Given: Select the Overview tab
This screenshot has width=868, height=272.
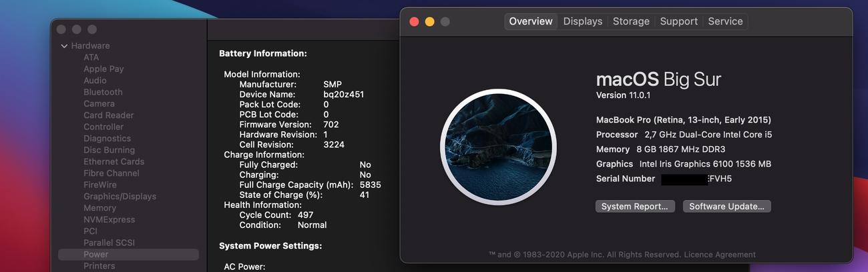Looking at the screenshot, I should tap(531, 21).
